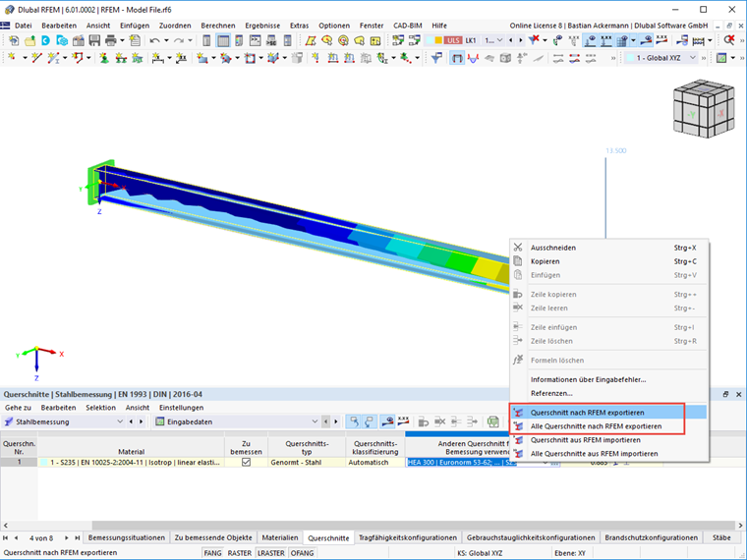The height and width of the screenshot is (560, 747).
Task: Click the new line tool icon
Action: coord(36,58)
